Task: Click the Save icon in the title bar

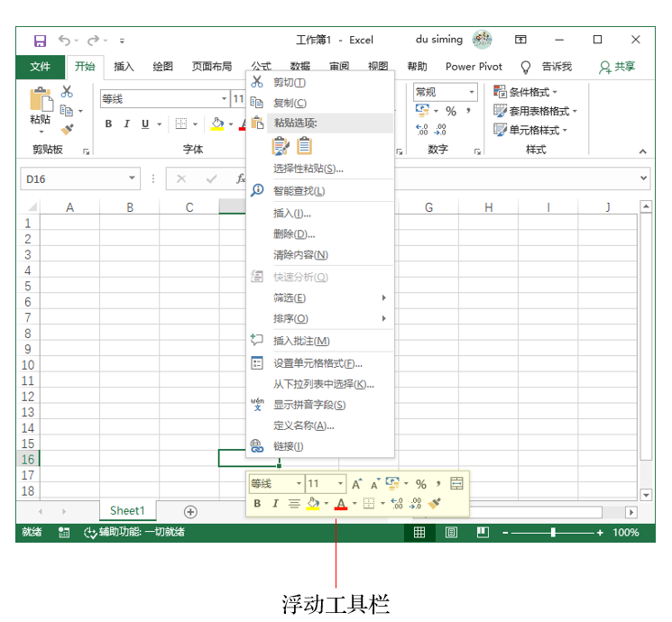Action: (x=40, y=41)
